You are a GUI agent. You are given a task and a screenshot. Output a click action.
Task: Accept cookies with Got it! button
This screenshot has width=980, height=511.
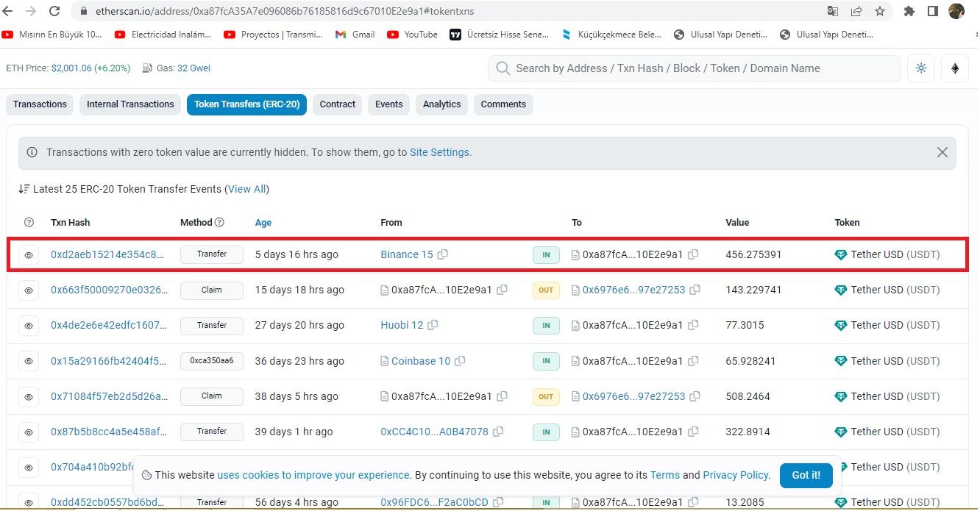pyautogui.click(x=806, y=475)
